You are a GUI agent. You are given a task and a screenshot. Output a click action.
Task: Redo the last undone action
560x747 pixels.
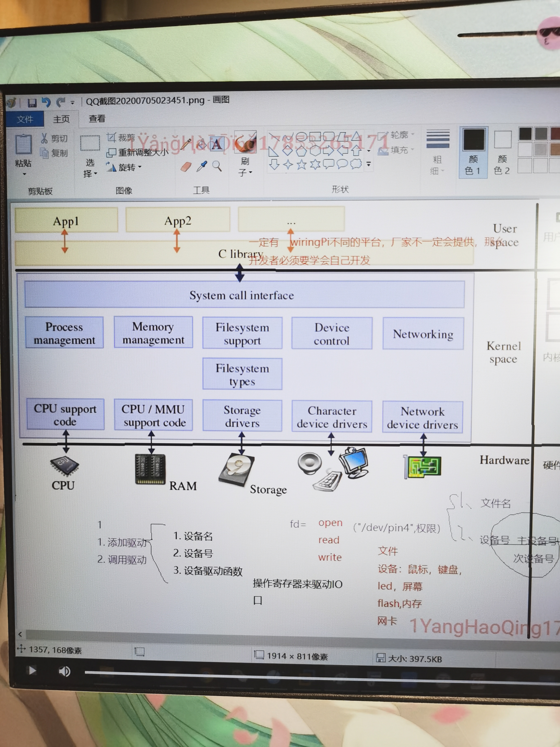pos(61,102)
